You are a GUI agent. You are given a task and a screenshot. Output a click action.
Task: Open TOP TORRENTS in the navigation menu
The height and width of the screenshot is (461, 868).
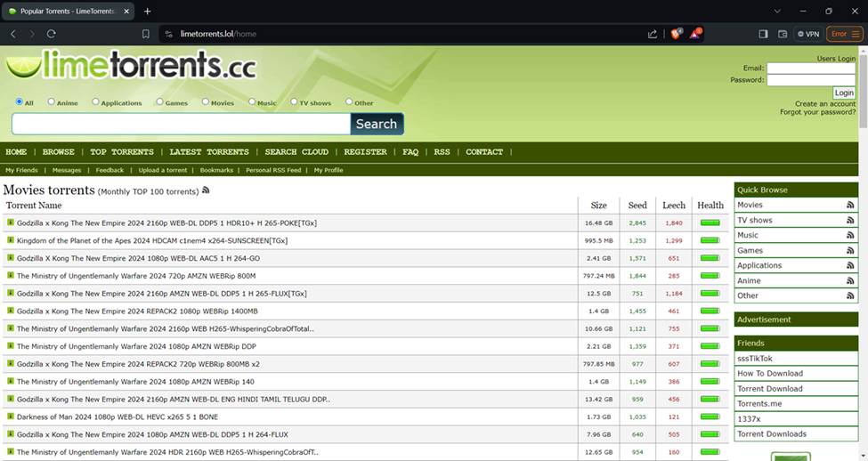[x=122, y=152]
